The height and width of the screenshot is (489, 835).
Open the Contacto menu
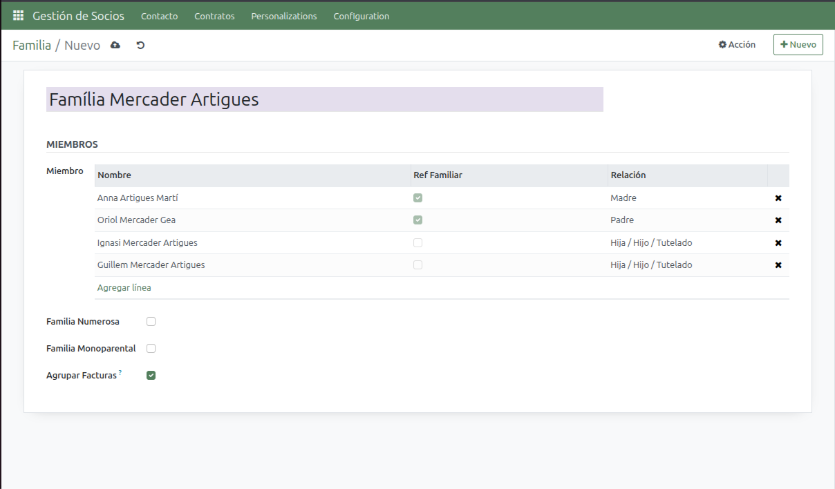(x=159, y=16)
